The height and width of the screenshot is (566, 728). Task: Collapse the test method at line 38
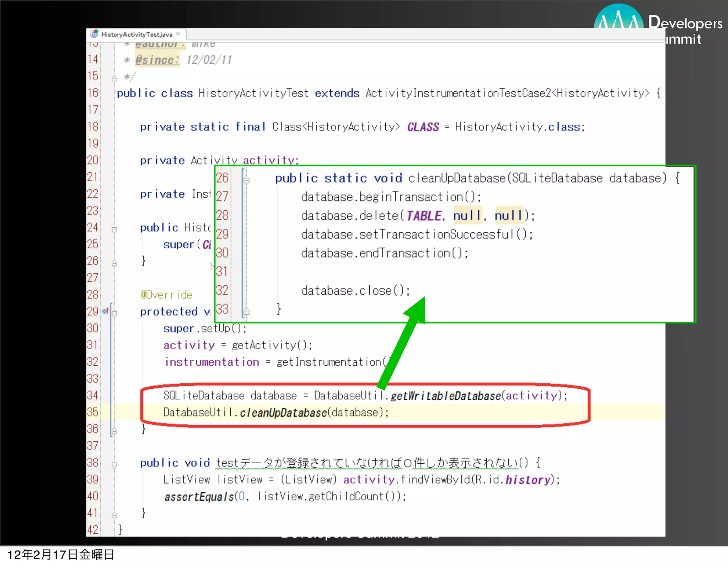[114, 465]
